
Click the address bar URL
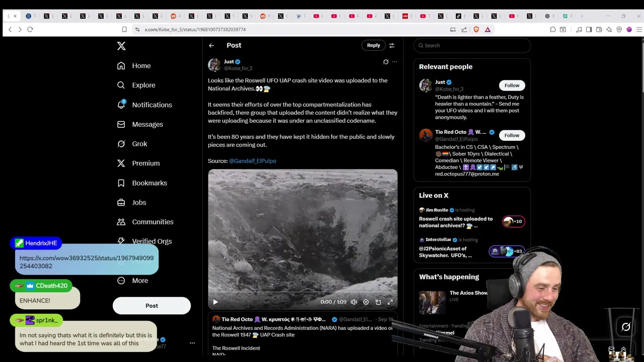pyautogui.click(x=195, y=30)
